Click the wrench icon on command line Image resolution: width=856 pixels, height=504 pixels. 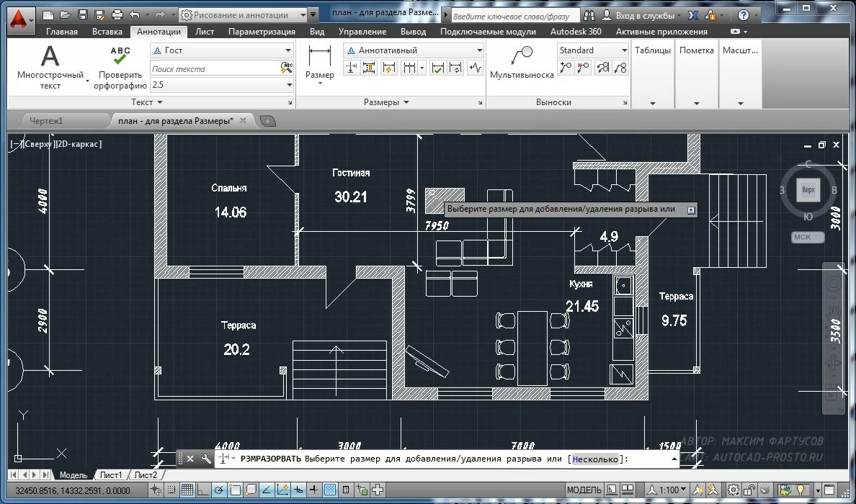[205, 459]
